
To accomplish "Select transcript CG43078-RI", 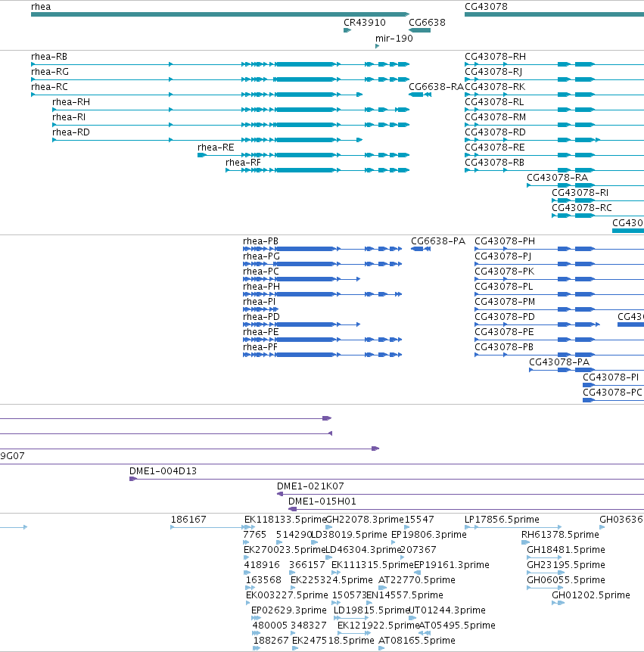I will tap(598, 200).
